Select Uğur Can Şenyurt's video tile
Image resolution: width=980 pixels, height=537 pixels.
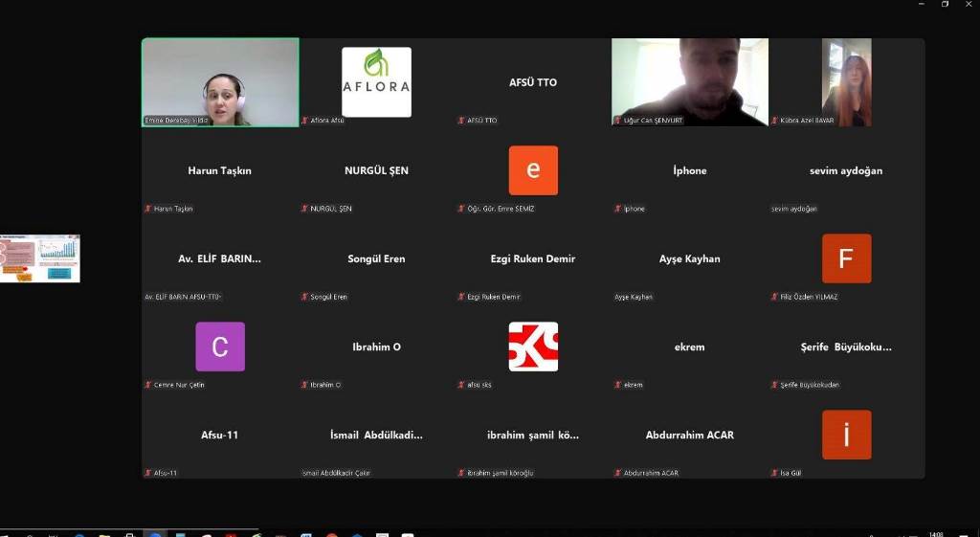pos(690,82)
